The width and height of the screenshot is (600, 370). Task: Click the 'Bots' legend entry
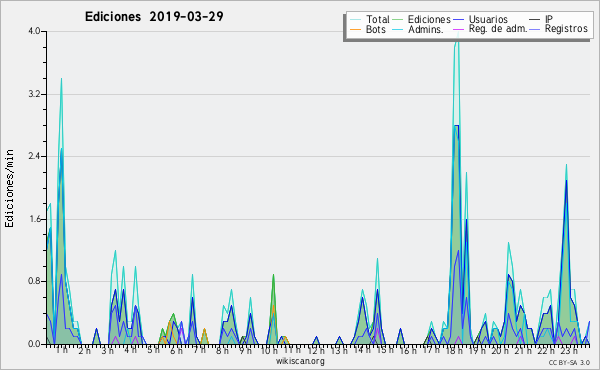click(x=368, y=29)
